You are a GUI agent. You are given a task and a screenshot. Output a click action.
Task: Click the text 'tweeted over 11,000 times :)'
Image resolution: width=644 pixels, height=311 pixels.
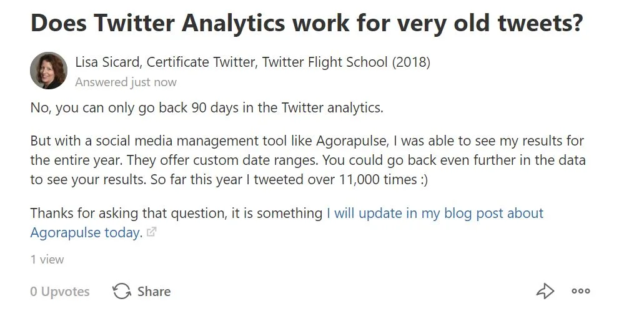point(341,180)
